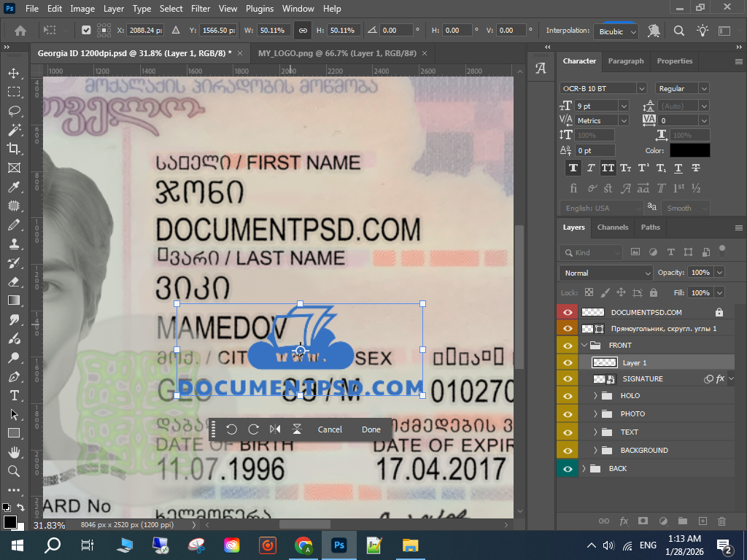The image size is (747, 560).
Task: Click Cancel in the transform bar
Action: (330, 429)
